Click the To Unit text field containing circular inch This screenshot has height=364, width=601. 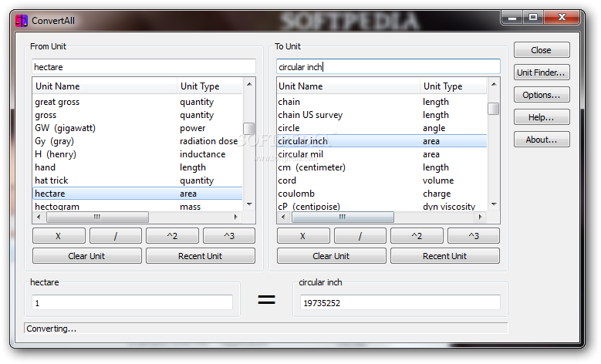388,66
